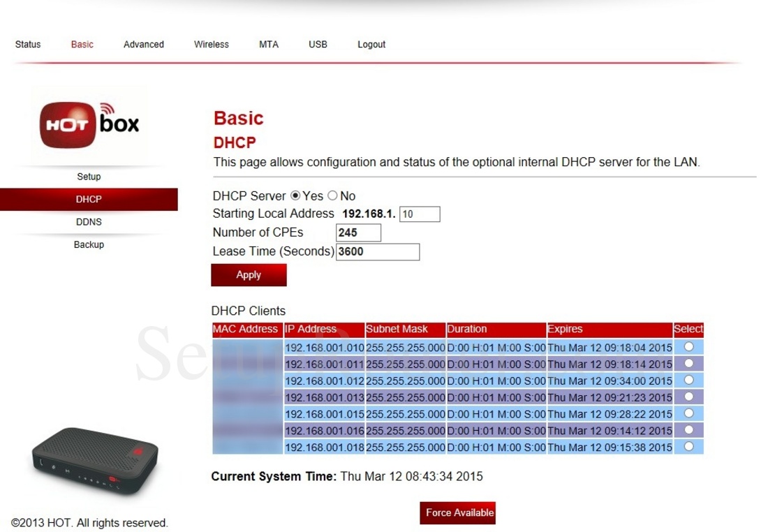Open the Status tab
Image resolution: width=768 pixels, height=532 pixels.
tap(28, 45)
